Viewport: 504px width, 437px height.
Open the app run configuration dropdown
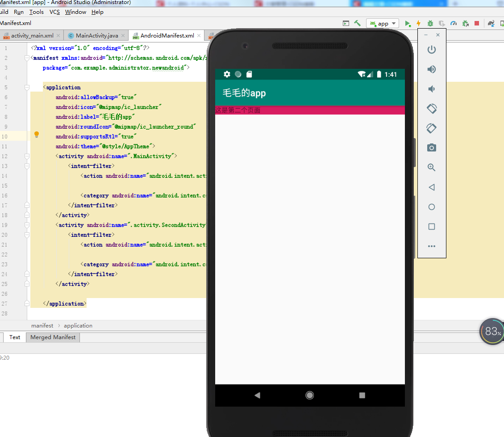pos(383,24)
